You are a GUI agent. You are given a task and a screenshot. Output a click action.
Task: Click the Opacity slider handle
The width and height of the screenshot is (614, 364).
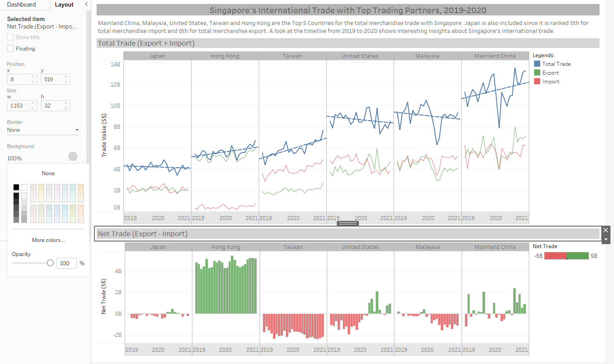[50, 263]
